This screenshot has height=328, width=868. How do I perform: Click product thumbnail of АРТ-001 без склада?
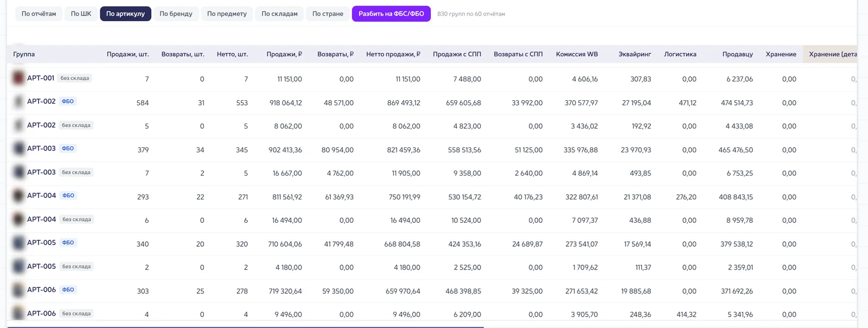19,78
